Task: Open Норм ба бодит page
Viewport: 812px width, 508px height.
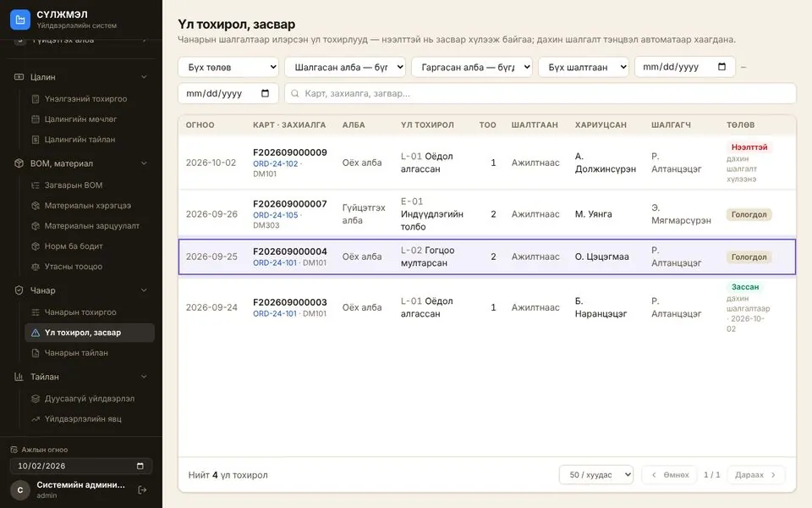Action: pyautogui.click(x=90, y=246)
